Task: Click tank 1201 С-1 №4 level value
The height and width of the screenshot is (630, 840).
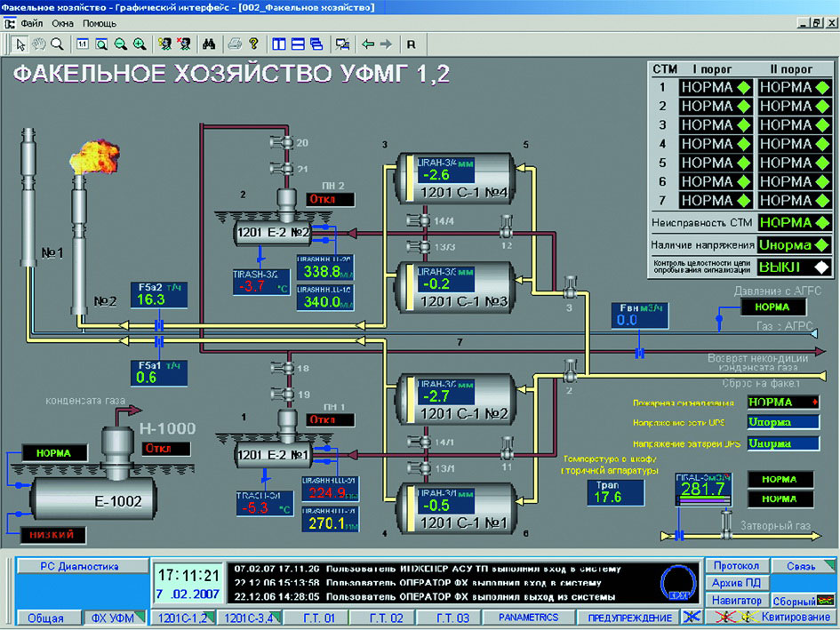Action: 437,174
